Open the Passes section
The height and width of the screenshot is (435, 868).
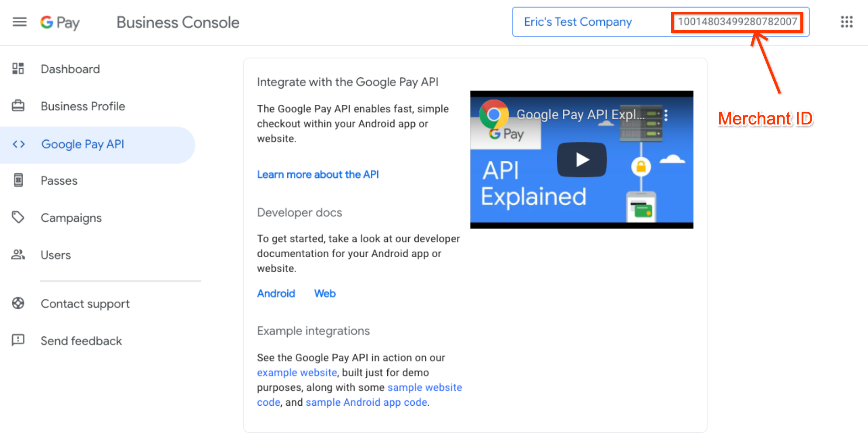[x=59, y=180]
